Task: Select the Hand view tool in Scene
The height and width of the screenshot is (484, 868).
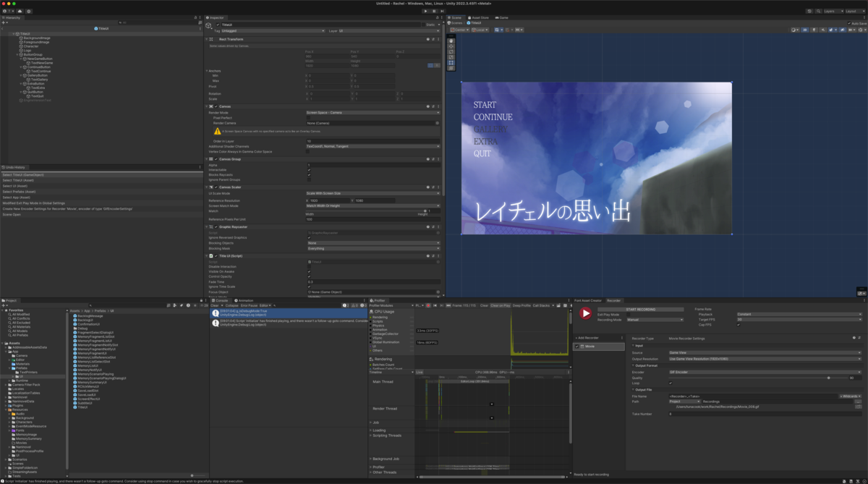Action: [451, 41]
